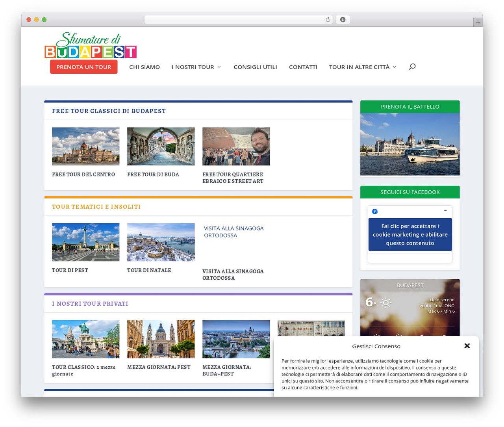504x427 pixels.
Task: Open a new browser tab with plus button
Action: click(x=478, y=22)
